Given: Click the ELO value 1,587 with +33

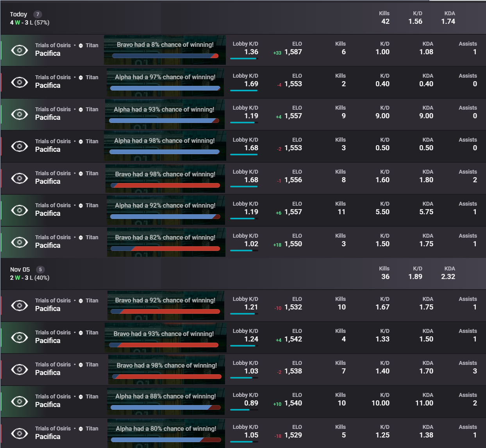Looking at the screenshot, I should click(293, 52).
